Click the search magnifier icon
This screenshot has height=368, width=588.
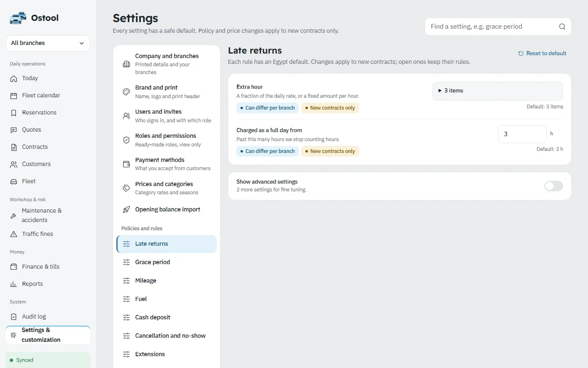562,27
